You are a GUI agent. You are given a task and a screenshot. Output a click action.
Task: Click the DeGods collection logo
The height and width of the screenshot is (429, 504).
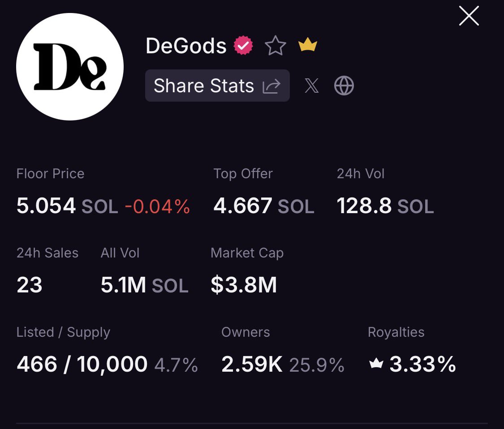point(70,67)
